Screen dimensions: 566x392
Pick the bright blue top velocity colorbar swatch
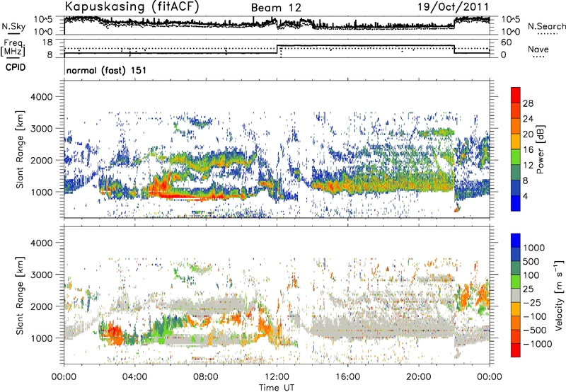[x=516, y=241]
